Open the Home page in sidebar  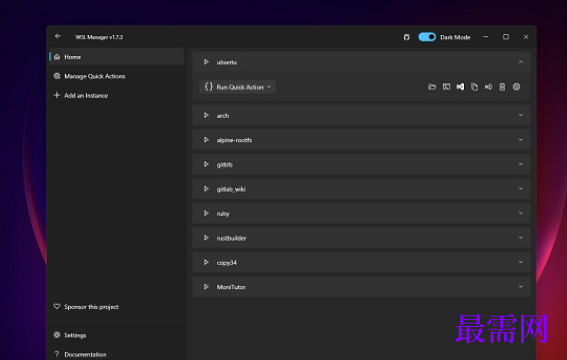click(117, 57)
